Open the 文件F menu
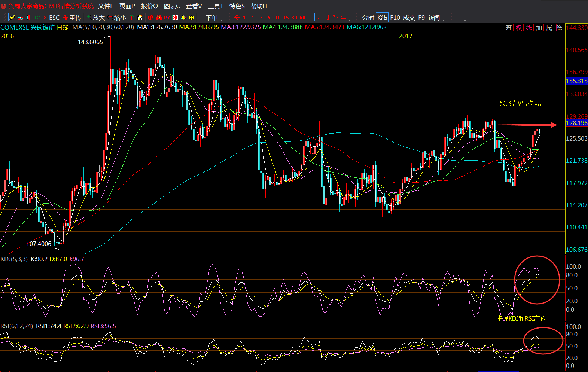The width and height of the screenshot is (588, 372). click(x=106, y=6)
